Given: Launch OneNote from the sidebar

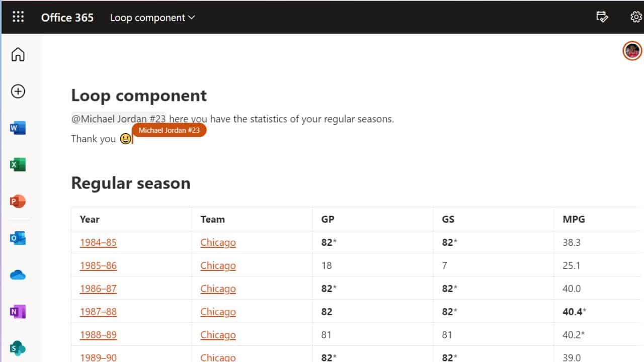Looking at the screenshot, I should 18,312.
